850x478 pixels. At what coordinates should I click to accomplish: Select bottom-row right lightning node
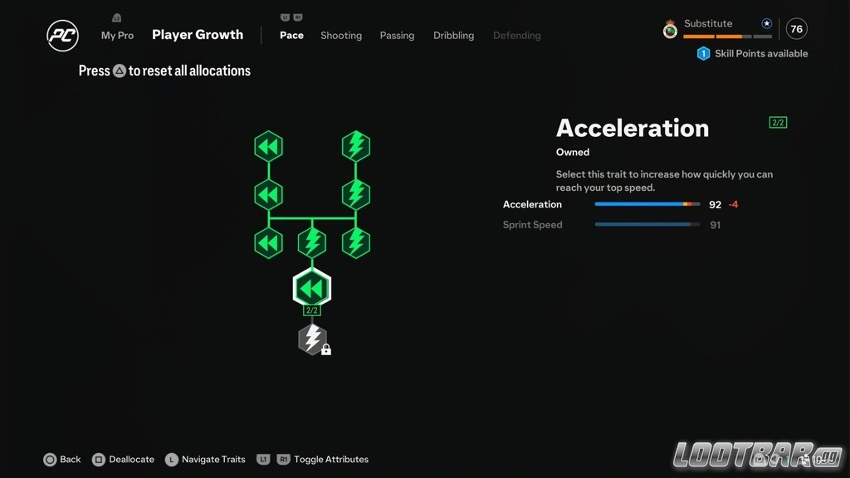click(x=356, y=243)
